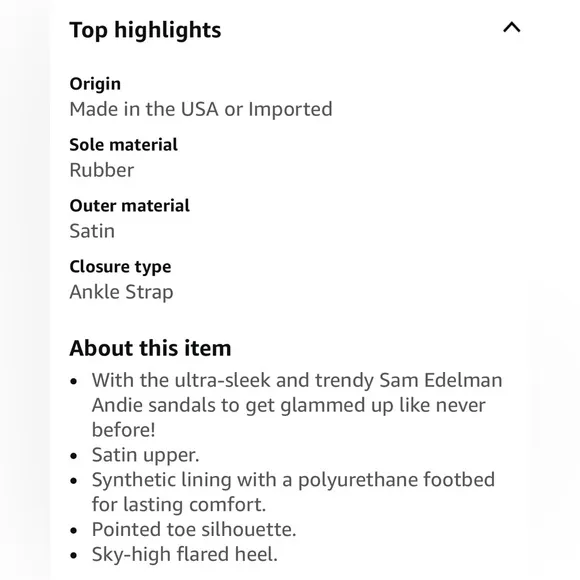Click the About this item heading
Viewport: 580px width, 580px height.
tap(150, 348)
